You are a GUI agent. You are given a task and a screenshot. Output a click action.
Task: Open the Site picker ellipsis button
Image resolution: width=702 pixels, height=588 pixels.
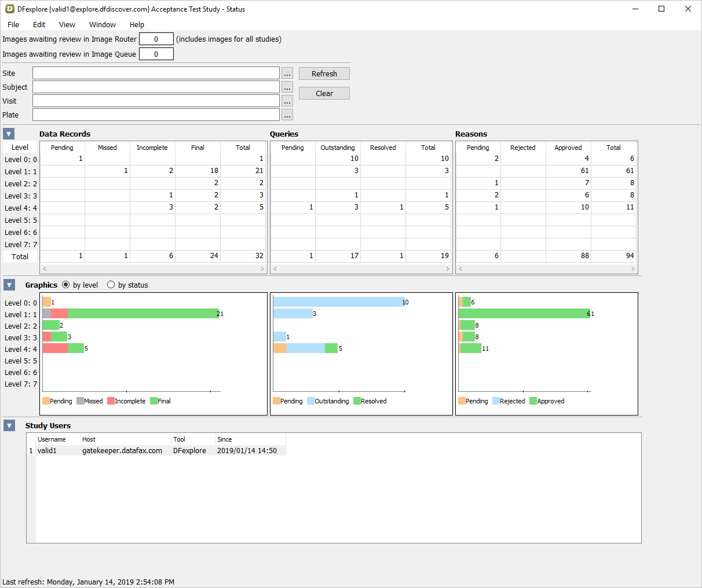pyautogui.click(x=287, y=73)
